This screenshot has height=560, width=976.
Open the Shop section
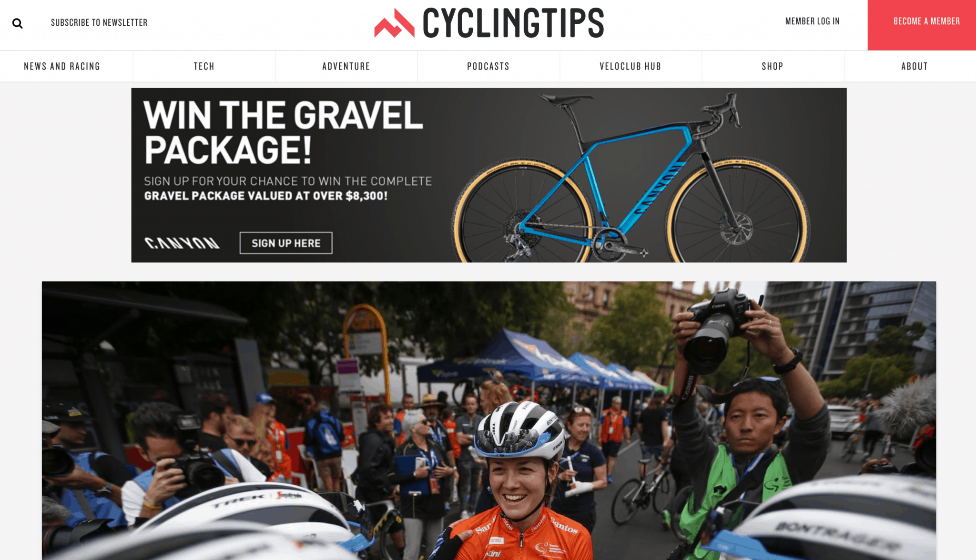pyautogui.click(x=772, y=66)
